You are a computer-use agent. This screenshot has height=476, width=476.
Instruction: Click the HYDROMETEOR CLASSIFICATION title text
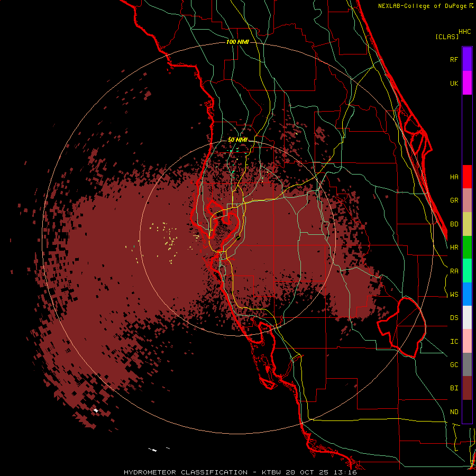[186, 472]
